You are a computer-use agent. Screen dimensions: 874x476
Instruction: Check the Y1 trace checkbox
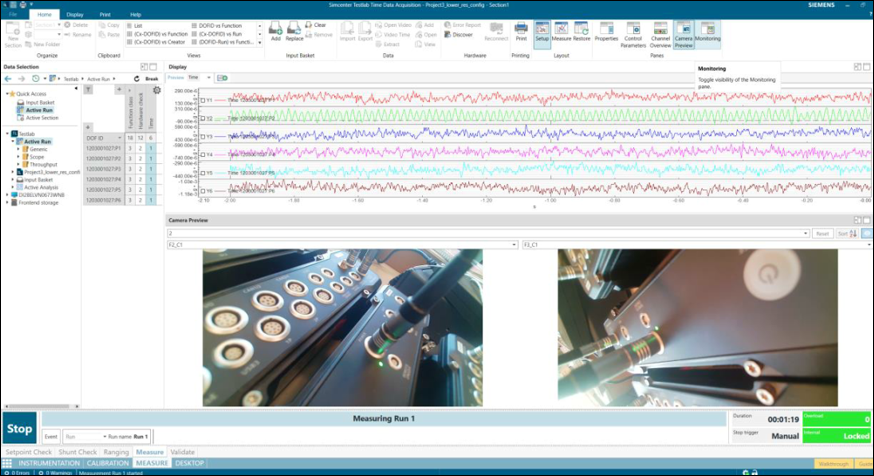click(203, 100)
